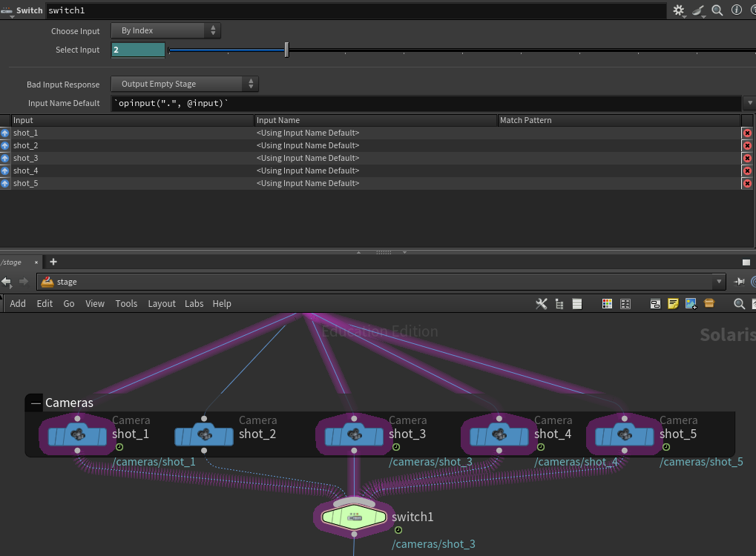Viewport: 756px width, 556px height.
Task: Add a sticky note to network
Action: [673, 304]
